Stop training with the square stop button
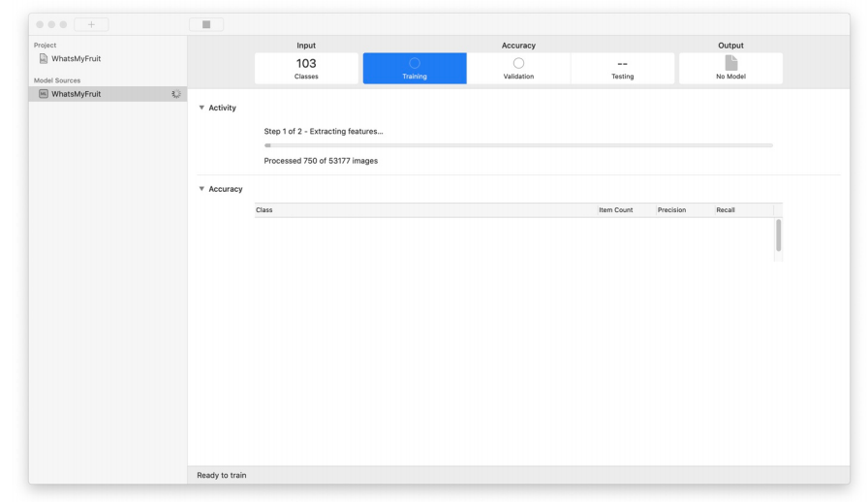The width and height of the screenshot is (868, 502). pyautogui.click(x=206, y=24)
